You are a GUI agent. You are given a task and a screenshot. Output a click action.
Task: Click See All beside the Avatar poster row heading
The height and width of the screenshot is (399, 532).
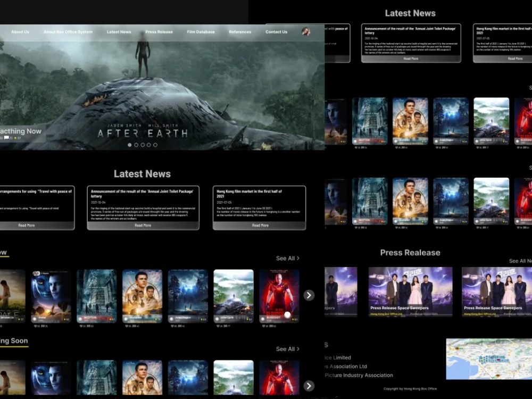tap(288, 258)
